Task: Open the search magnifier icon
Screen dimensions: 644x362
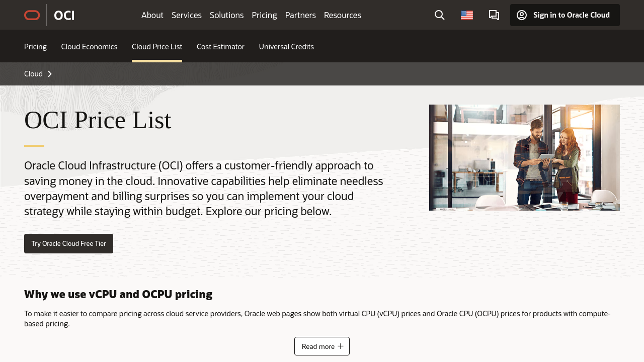Action: (x=439, y=15)
